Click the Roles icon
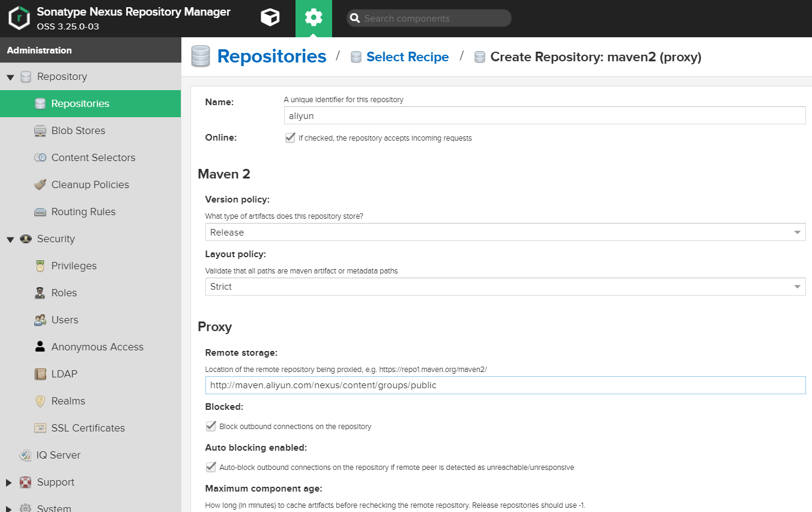Viewport: 812px width, 512px height. coord(40,293)
